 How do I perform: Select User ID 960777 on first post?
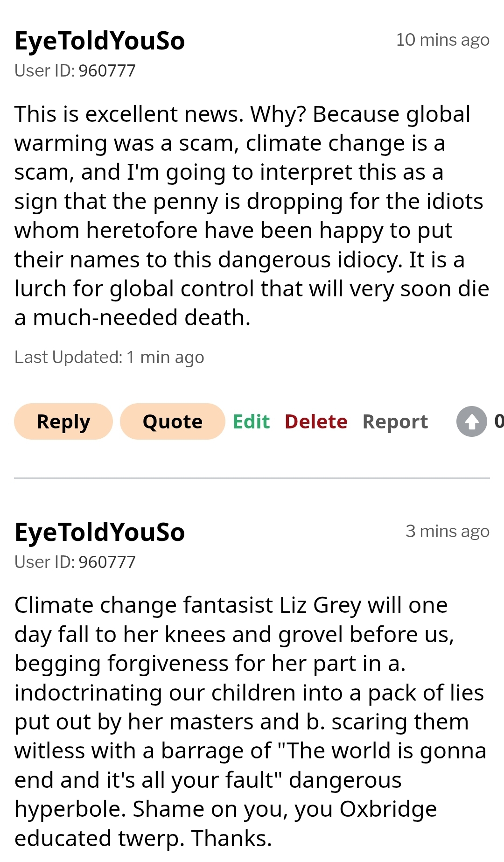[x=75, y=71]
